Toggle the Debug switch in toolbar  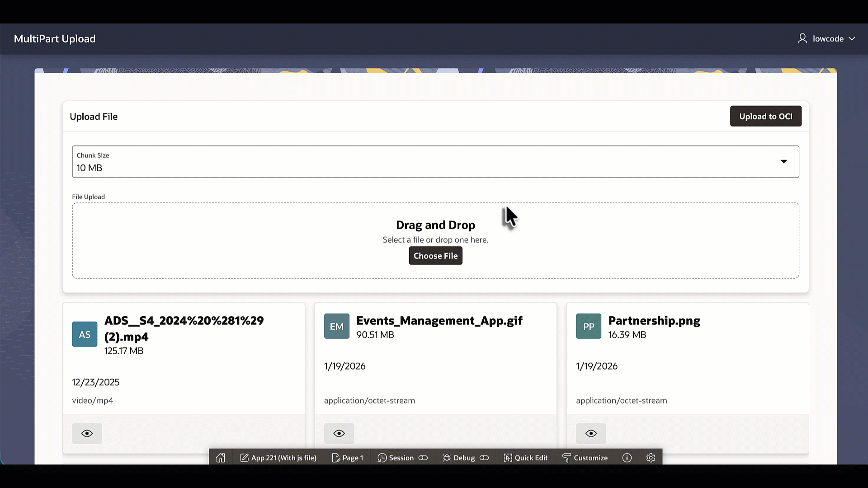484,458
